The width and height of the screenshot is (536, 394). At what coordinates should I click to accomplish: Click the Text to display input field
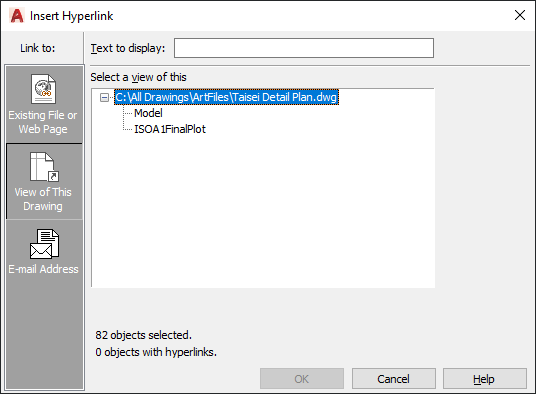pyautogui.click(x=304, y=48)
